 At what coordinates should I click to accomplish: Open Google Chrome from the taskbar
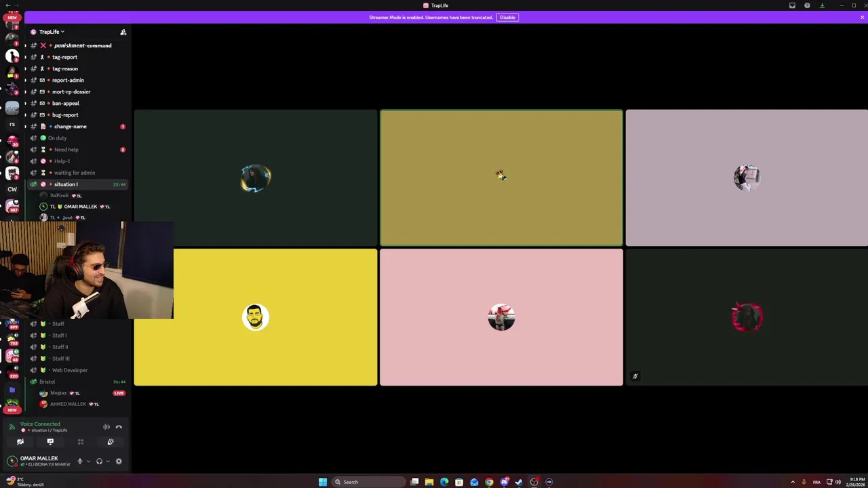pos(489,482)
